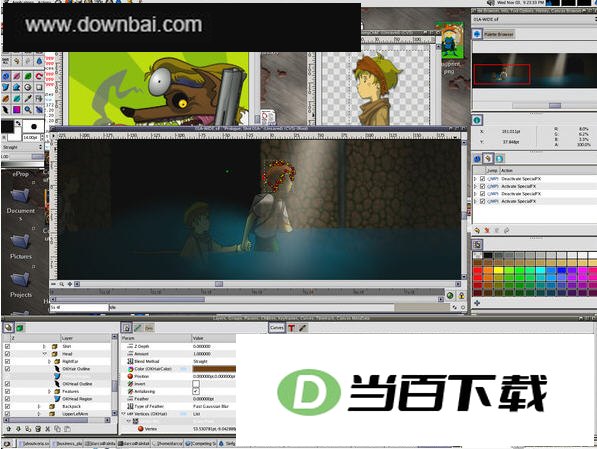Click the Layer column header

point(86,338)
